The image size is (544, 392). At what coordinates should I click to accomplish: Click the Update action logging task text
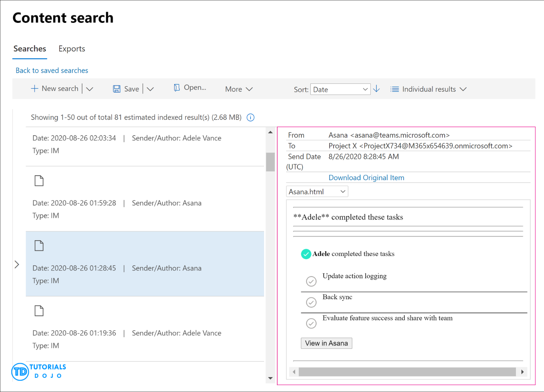pyautogui.click(x=354, y=276)
